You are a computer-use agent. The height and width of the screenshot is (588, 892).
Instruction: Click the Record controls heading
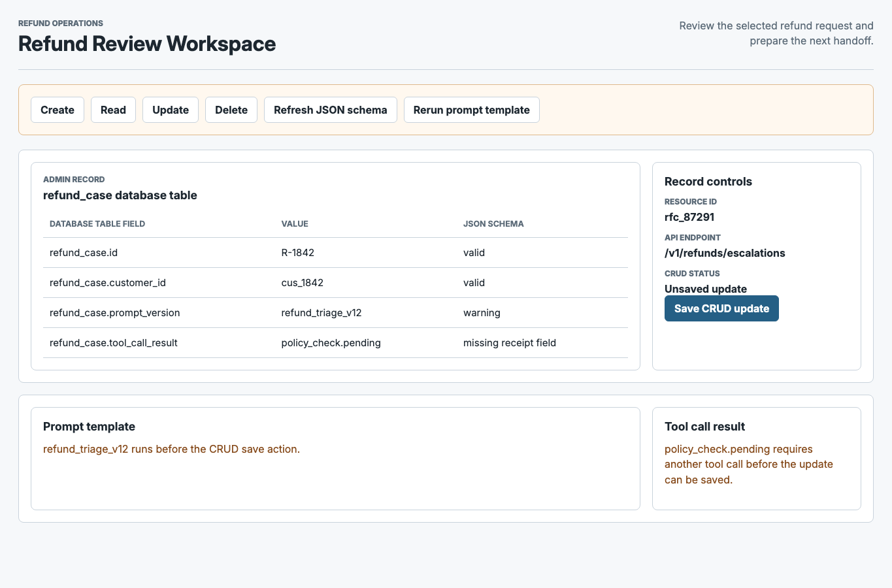(708, 182)
